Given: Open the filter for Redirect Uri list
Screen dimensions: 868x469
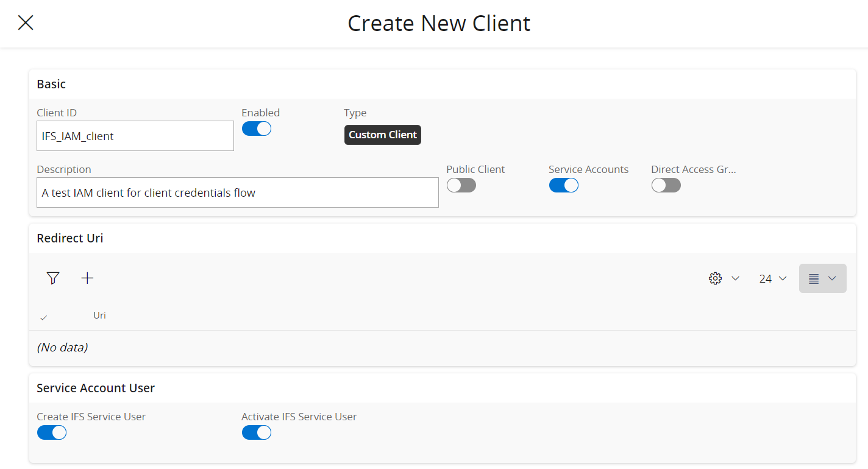Looking at the screenshot, I should [53, 278].
